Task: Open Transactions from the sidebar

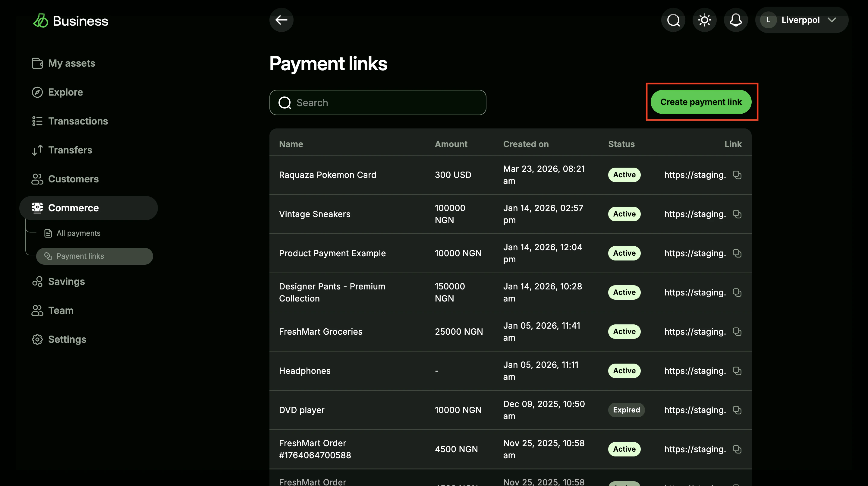Action: (78, 121)
